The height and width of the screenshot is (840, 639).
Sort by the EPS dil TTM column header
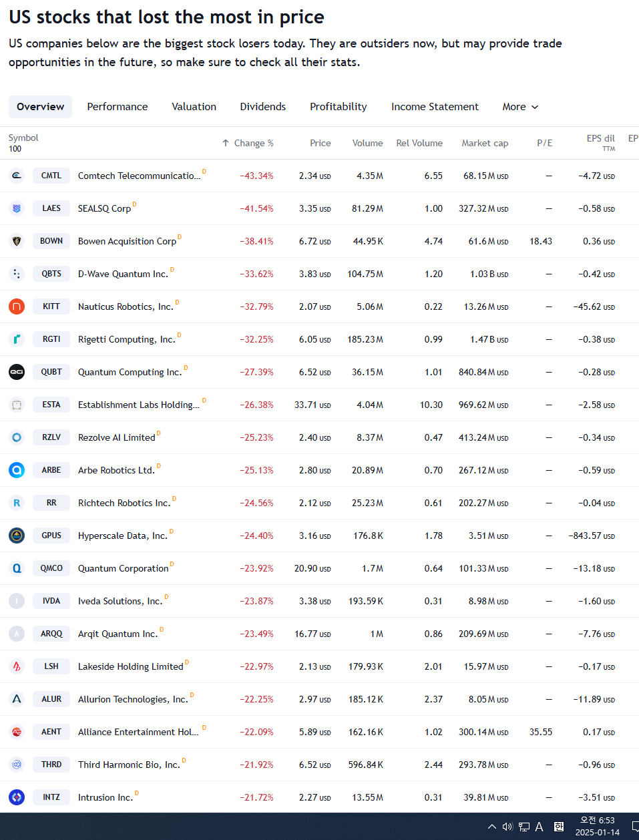pos(600,143)
